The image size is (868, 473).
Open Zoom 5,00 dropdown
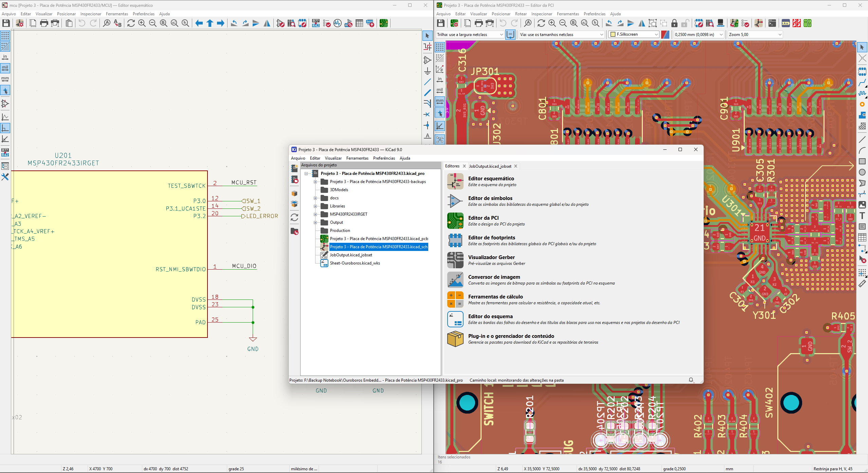(x=755, y=34)
